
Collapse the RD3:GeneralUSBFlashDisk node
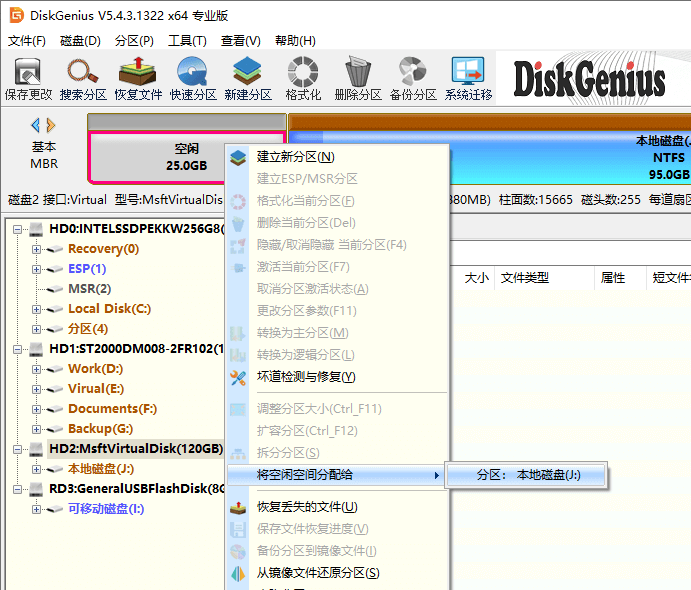pyautogui.click(x=17, y=489)
